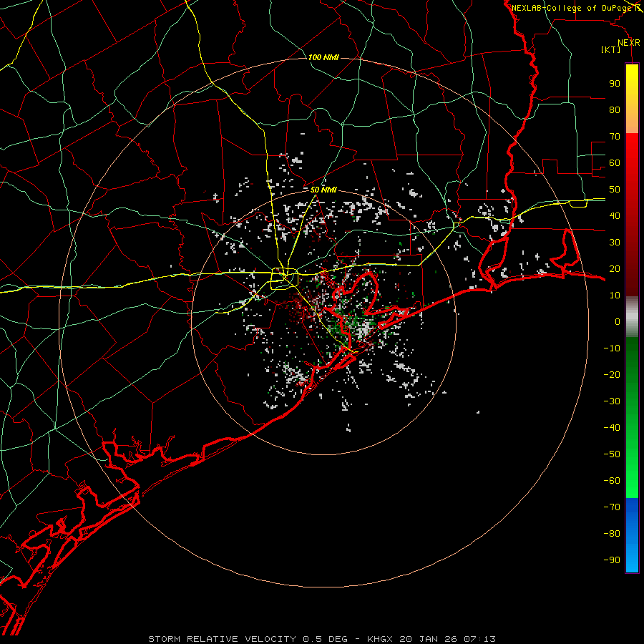Click the 70 value on velocity scale
This screenshot has width=644, height=644.
point(615,137)
